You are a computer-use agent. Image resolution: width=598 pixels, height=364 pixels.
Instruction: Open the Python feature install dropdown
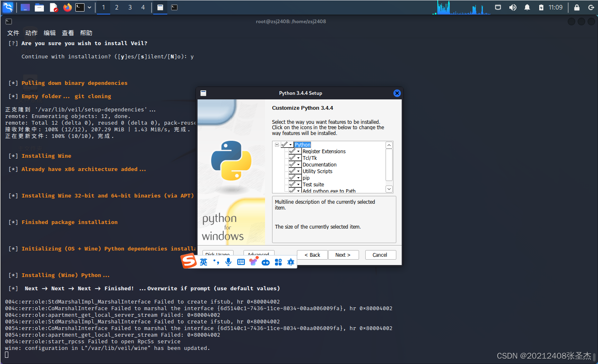coord(287,145)
